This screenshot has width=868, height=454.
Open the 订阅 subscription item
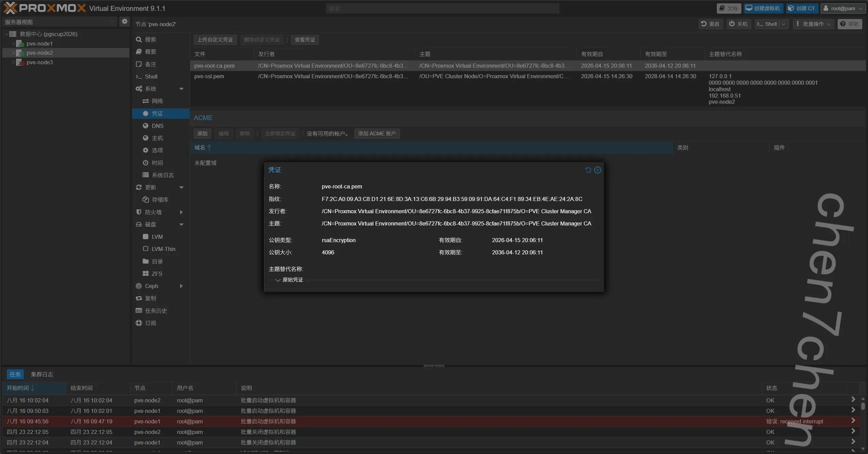coord(161,323)
